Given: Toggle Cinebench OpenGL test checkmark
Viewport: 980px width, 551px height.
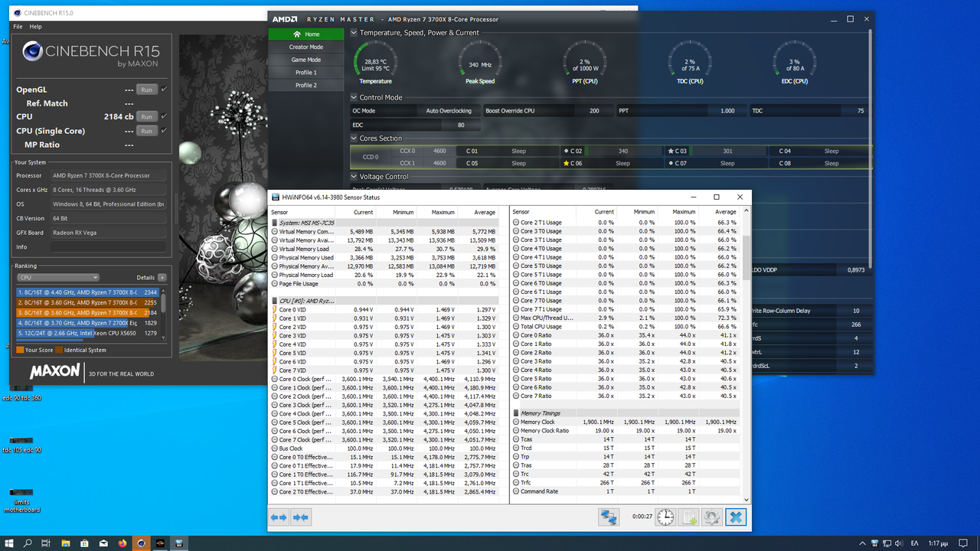Looking at the screenshot, I should 164,90.
